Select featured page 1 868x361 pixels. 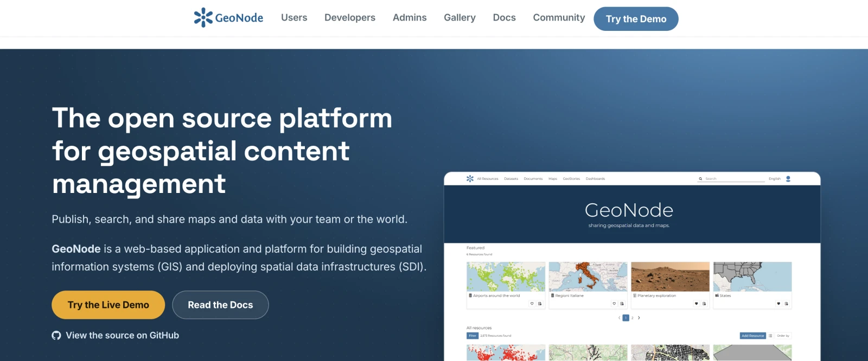click(x=626, y=318)
